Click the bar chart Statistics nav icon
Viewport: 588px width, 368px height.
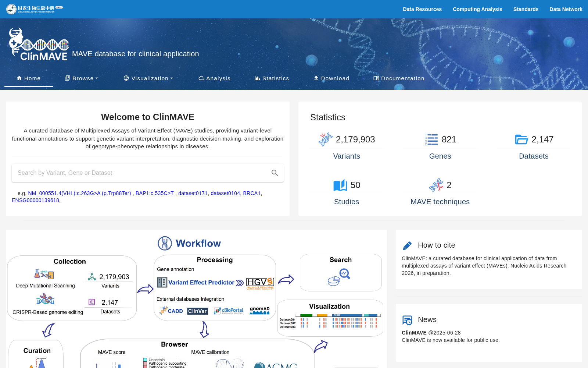(258, 78)
